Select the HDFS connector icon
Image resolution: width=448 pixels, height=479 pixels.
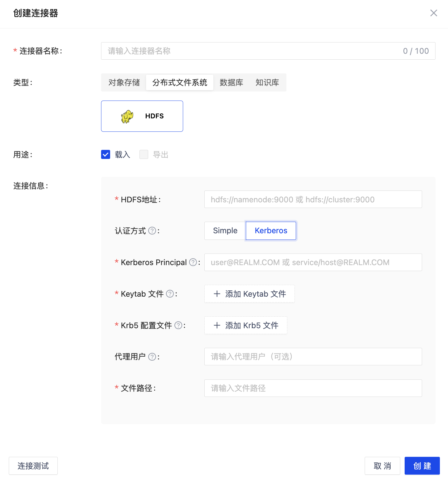tap(142, 116)
